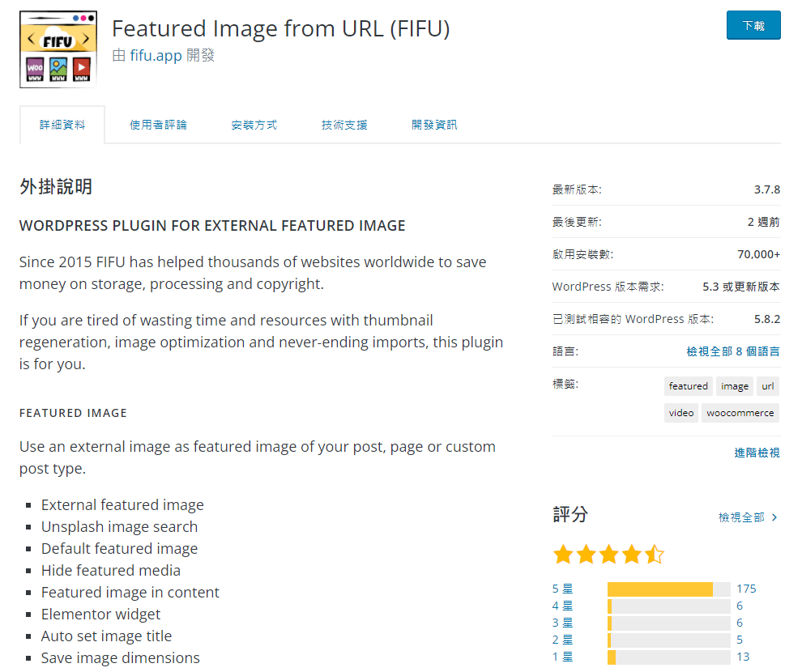This screenshot has height=672, width=802.
Task: Click the half-star icon in average rating
Action: [655, 554]
